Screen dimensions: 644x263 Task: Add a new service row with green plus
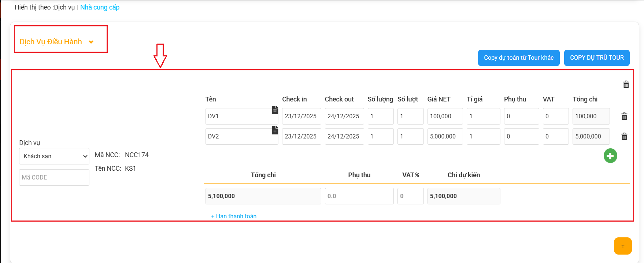coord(610,156)
